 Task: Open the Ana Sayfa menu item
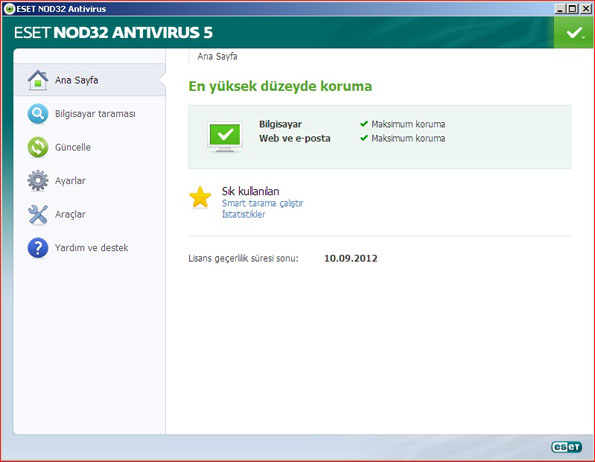[x=90, y=80]
